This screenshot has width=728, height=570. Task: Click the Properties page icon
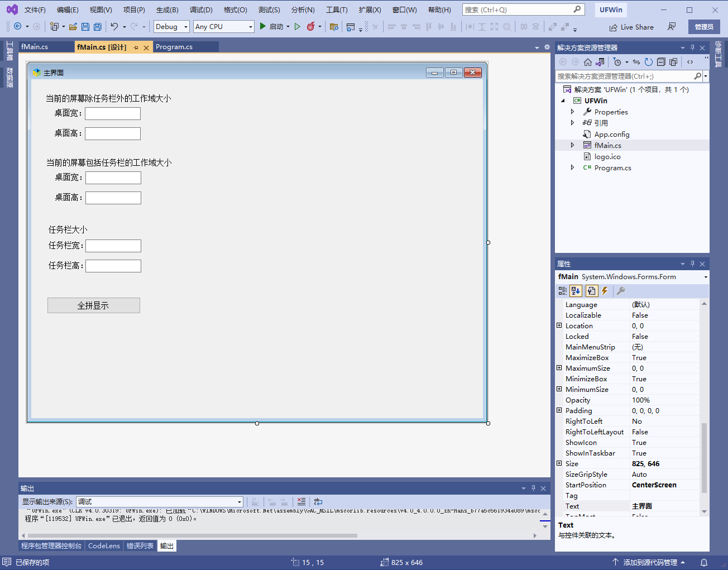click(x=591, y=291)
